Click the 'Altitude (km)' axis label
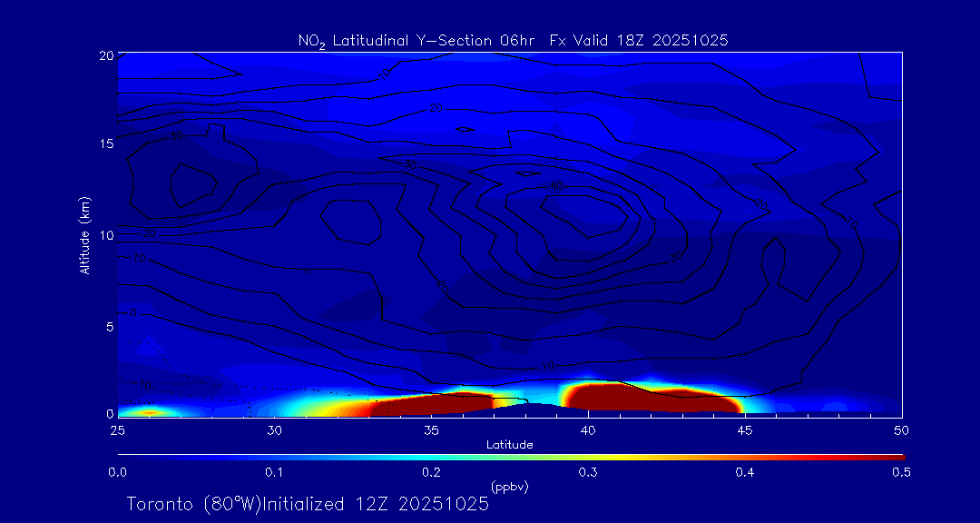 point(83,234)
